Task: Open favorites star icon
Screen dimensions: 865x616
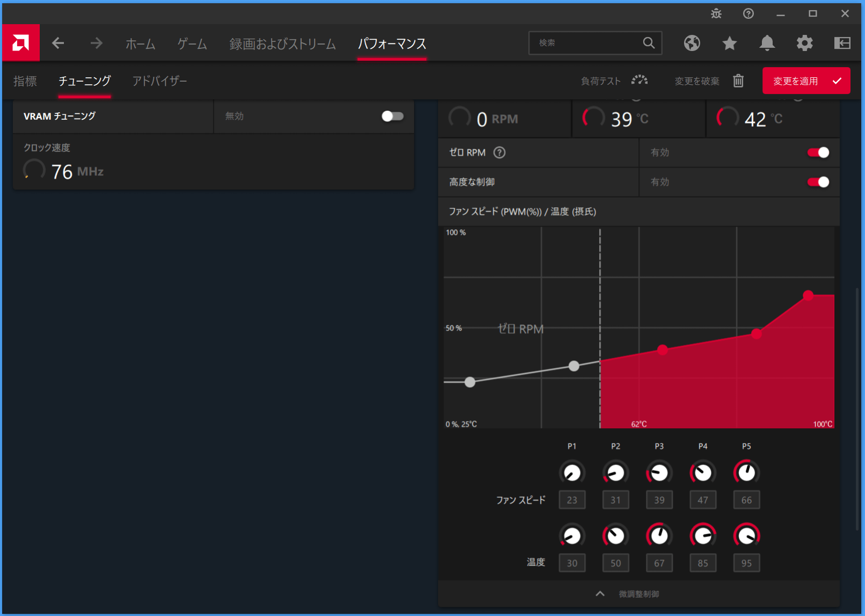Action: [x=730, y=43]
